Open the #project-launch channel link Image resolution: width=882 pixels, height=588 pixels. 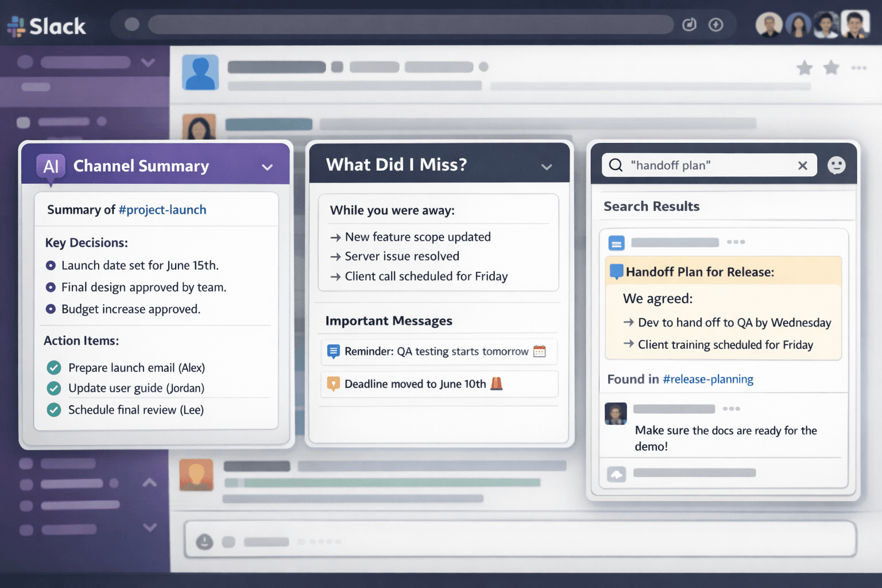click(163, 210)
